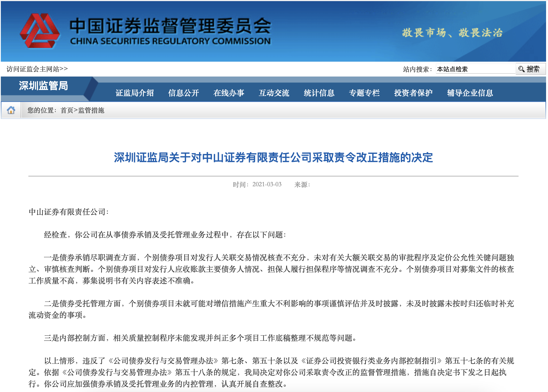The width and height of the screenshot is (548, 392).
Task: Click the slogan 敬畏市场、敬畏法治
Action: (452, 33)
